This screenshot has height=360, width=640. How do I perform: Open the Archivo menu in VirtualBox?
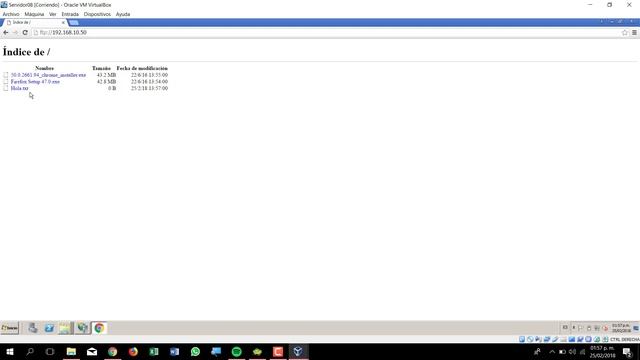(11, 14)
